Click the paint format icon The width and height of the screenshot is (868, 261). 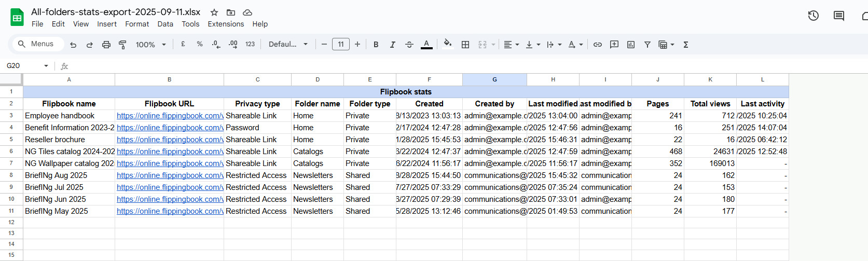click(122, 45)
